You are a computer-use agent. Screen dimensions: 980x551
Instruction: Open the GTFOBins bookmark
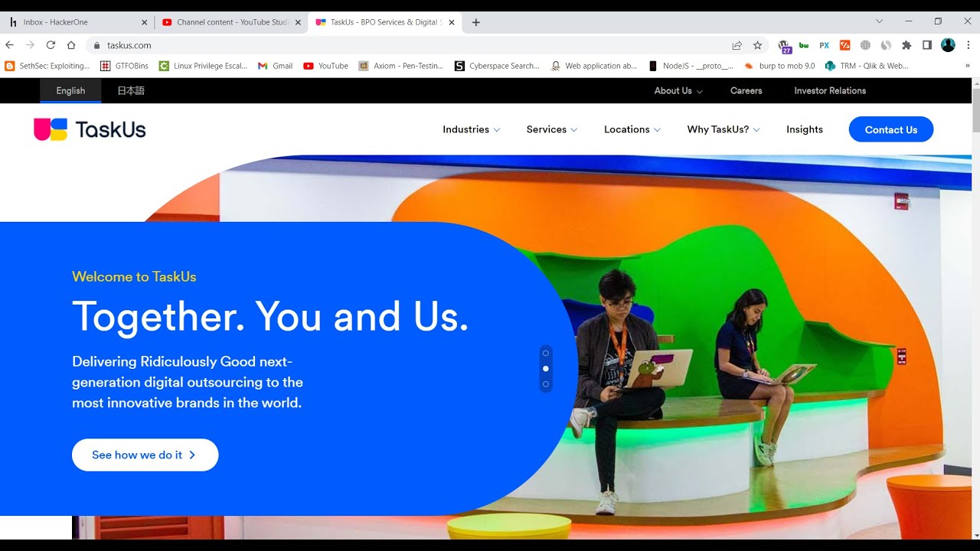pos(124,66)
